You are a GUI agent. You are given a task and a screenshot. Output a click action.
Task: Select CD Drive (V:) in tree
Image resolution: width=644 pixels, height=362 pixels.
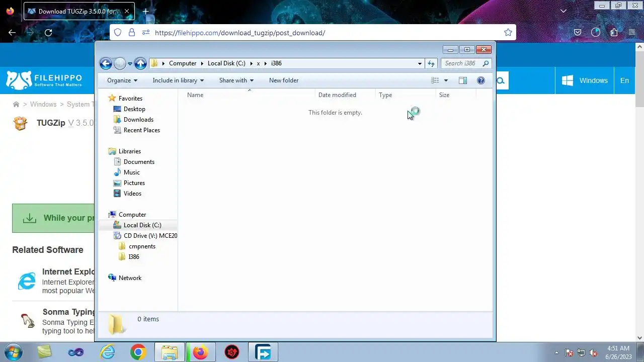(150, 236)
